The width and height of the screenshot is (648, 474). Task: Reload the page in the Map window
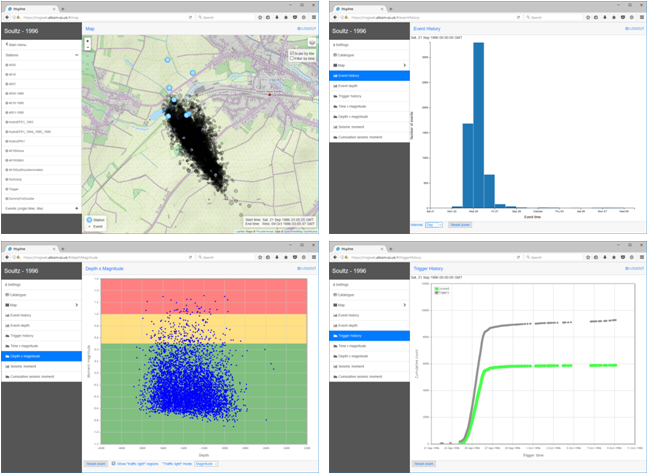[x=190, y=18]
